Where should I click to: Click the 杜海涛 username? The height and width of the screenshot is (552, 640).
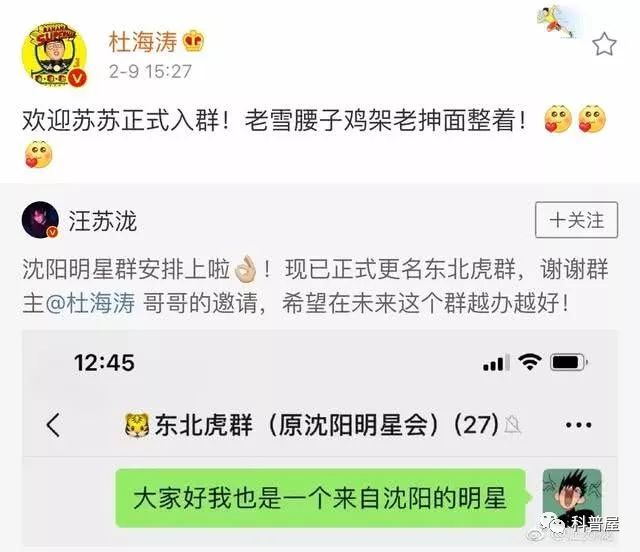point(143,42)
